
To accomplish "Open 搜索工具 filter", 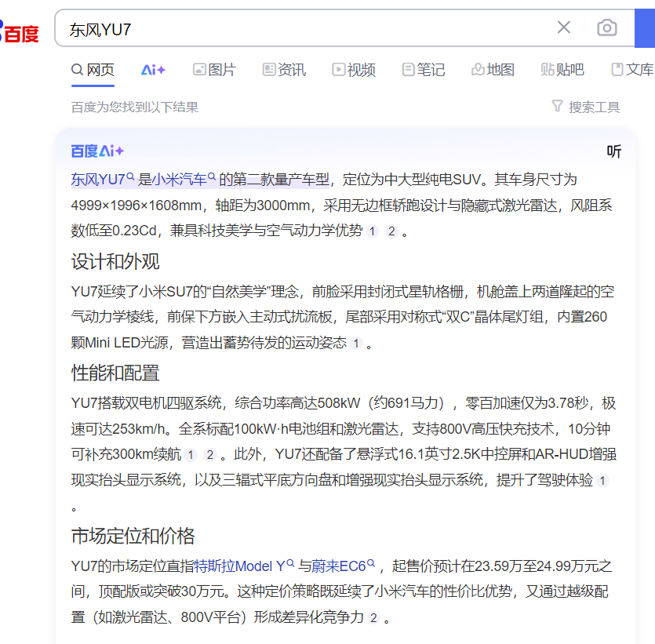I will (x=586, y=107).
